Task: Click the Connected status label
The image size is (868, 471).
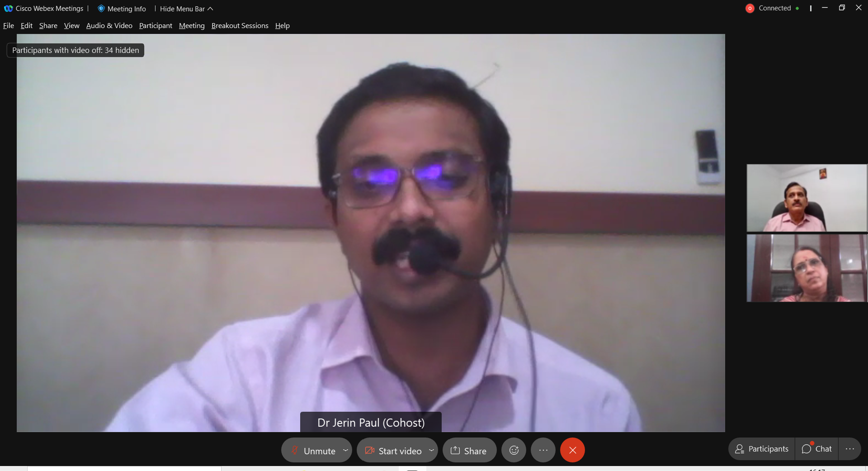Action: click(774, 8)
